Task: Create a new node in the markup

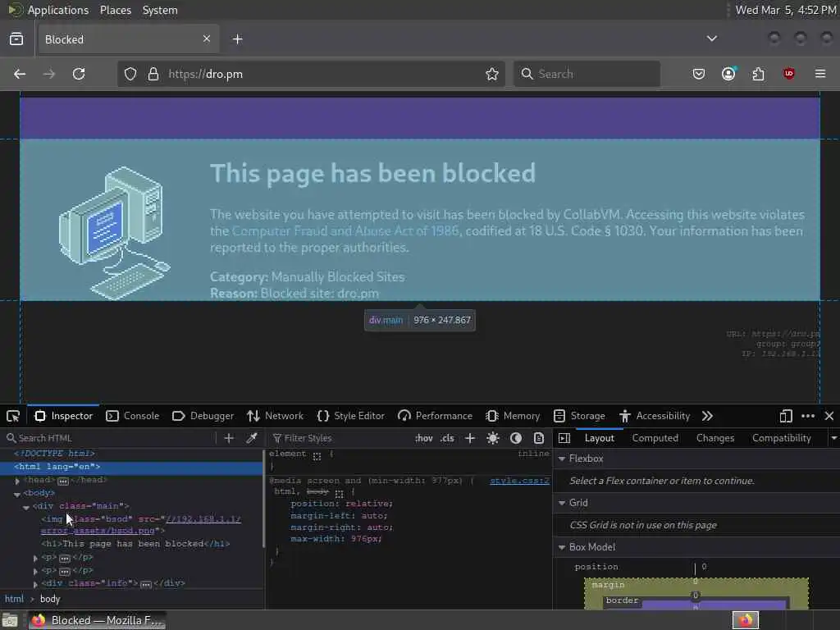Action: 229,438
